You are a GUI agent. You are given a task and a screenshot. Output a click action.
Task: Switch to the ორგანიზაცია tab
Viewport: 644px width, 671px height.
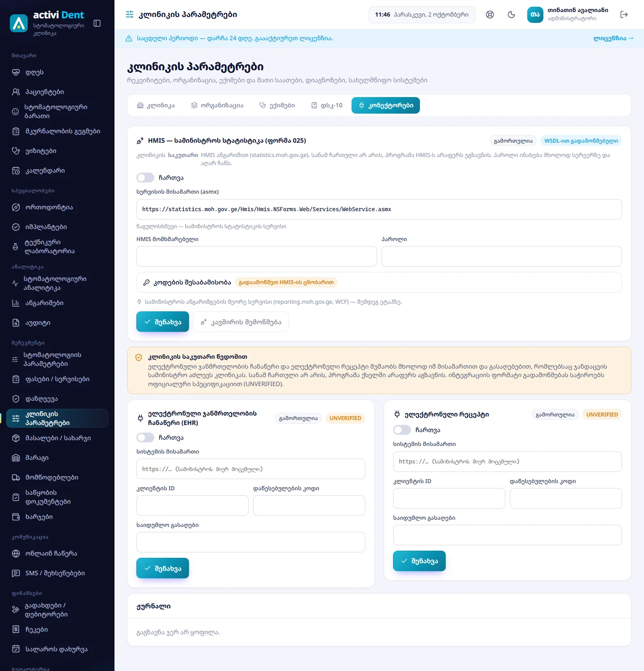[217, 106]
